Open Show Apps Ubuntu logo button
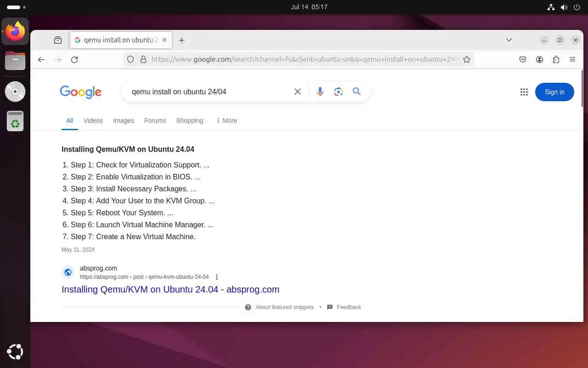Screen dimensions: 588x368 [15, 352]
